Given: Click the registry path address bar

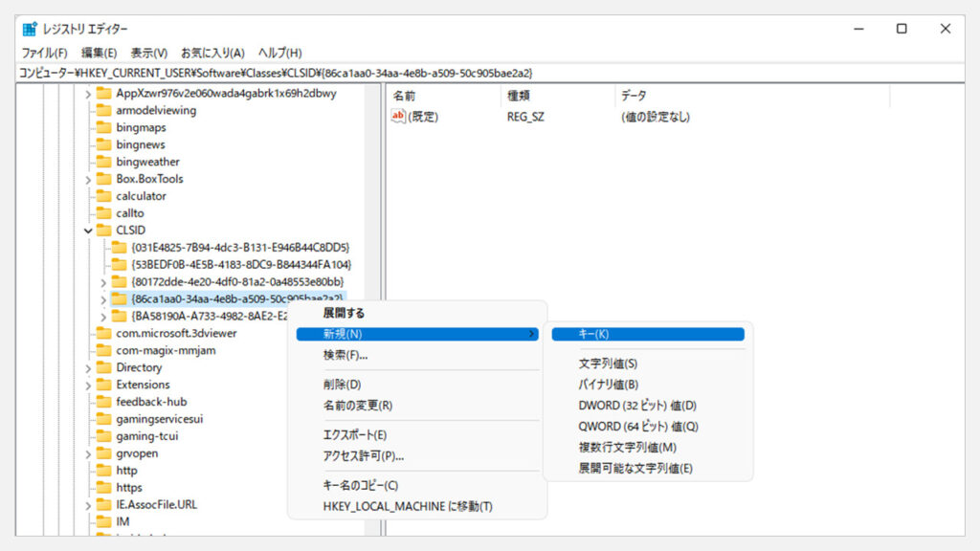Looking at the screenshot, I should click(479, 73).
